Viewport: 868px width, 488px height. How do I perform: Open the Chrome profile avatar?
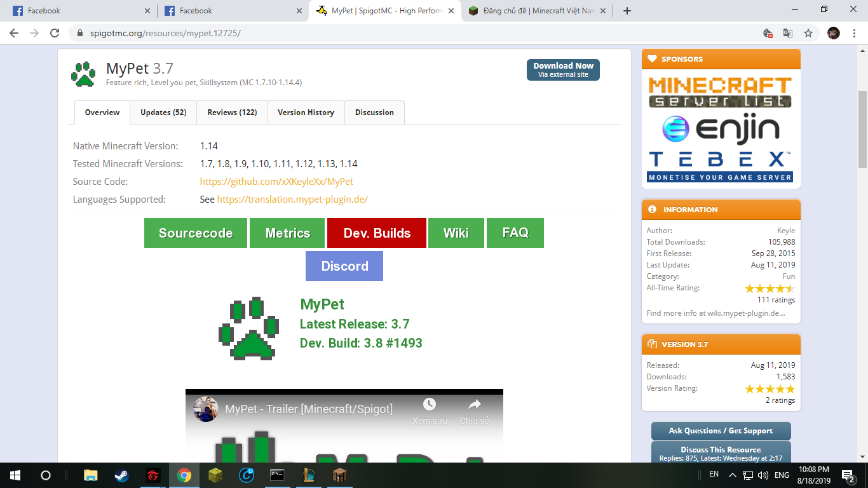coord(834,33)
